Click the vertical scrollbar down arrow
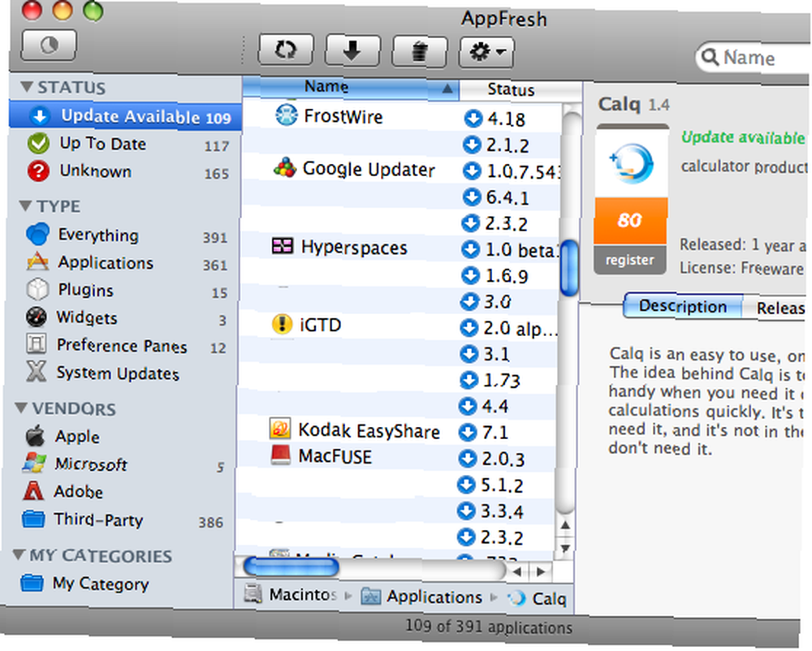Viewport: 812px width, 651px height. (x=565, y=548)
